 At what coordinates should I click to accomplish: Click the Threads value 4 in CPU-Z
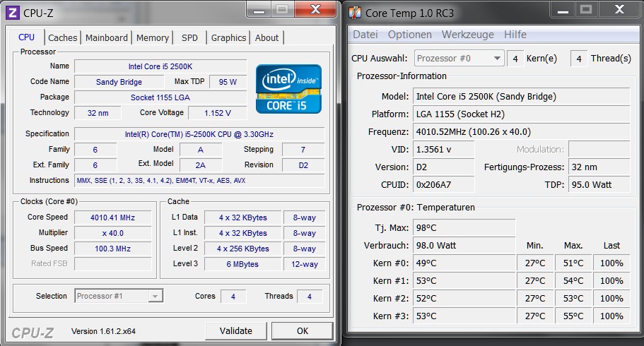click(x=309, y=297)
